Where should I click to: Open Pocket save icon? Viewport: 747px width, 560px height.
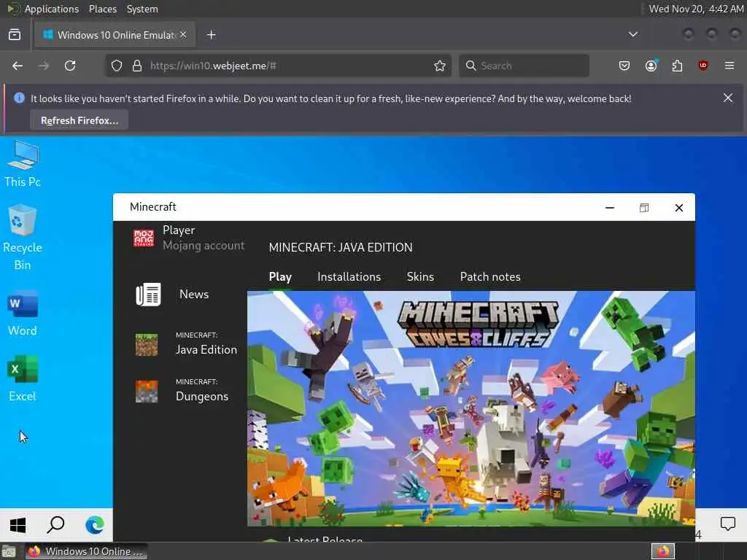624,66
